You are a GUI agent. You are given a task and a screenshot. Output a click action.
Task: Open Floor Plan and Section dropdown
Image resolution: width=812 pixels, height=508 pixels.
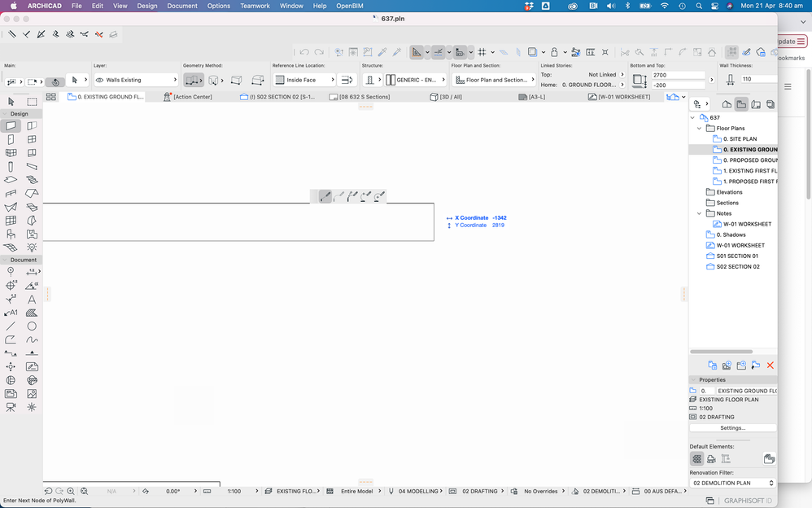[494, 80]
